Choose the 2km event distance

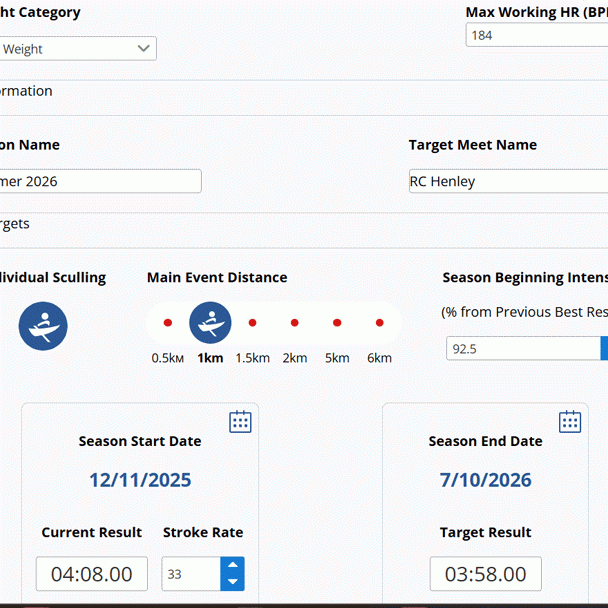tap(294, 323)
